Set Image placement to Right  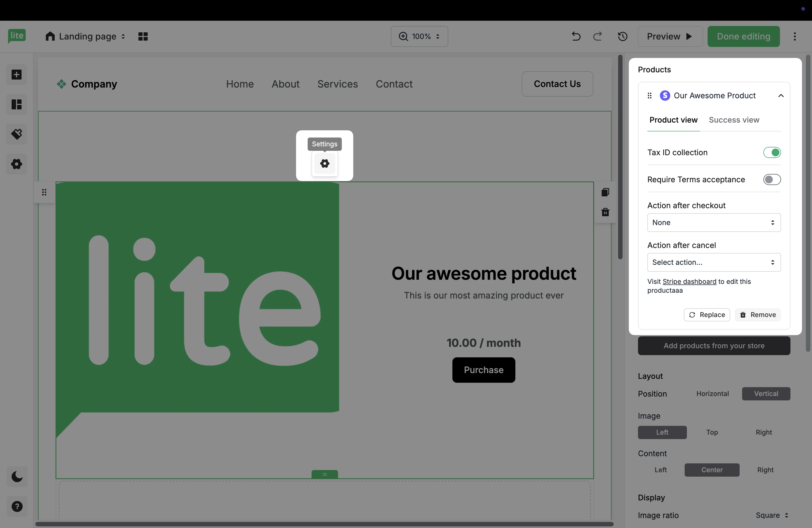click(x=764, y=432)
